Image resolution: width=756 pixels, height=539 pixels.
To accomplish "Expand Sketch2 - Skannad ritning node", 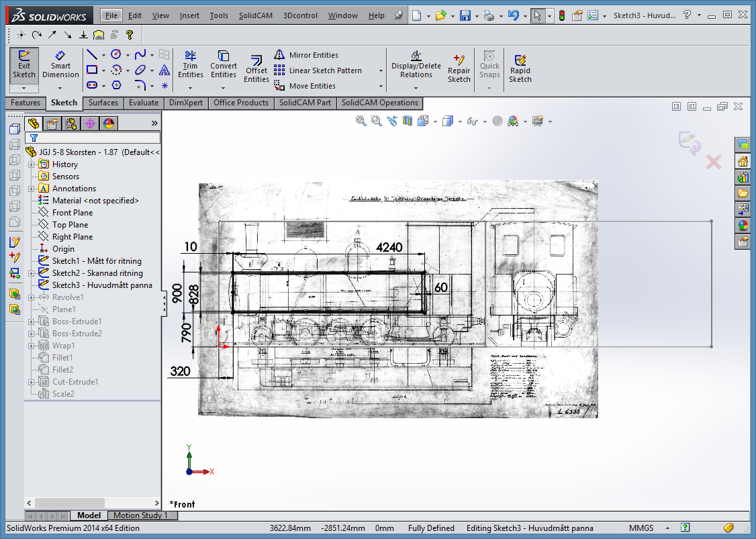I will click(32, 273).
